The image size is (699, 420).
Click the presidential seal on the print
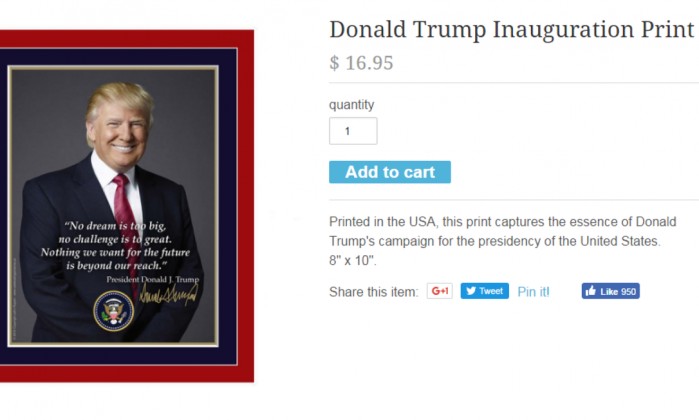[113, 311]
